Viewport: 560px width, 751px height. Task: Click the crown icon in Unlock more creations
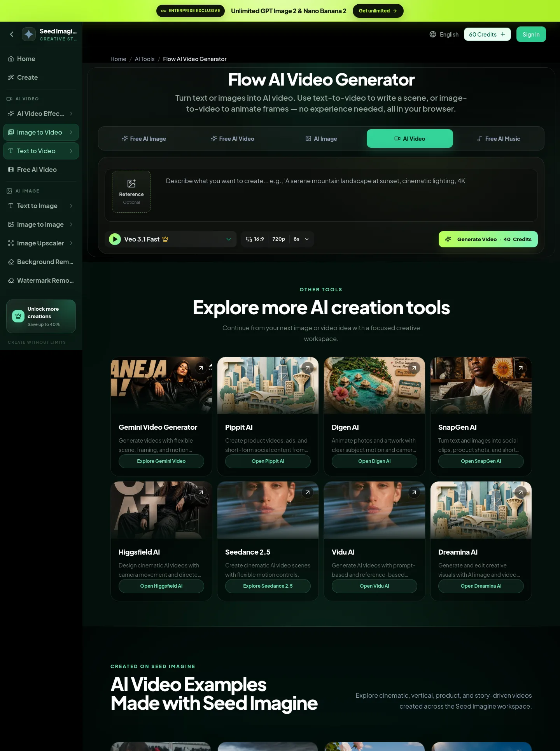[18, 316]
